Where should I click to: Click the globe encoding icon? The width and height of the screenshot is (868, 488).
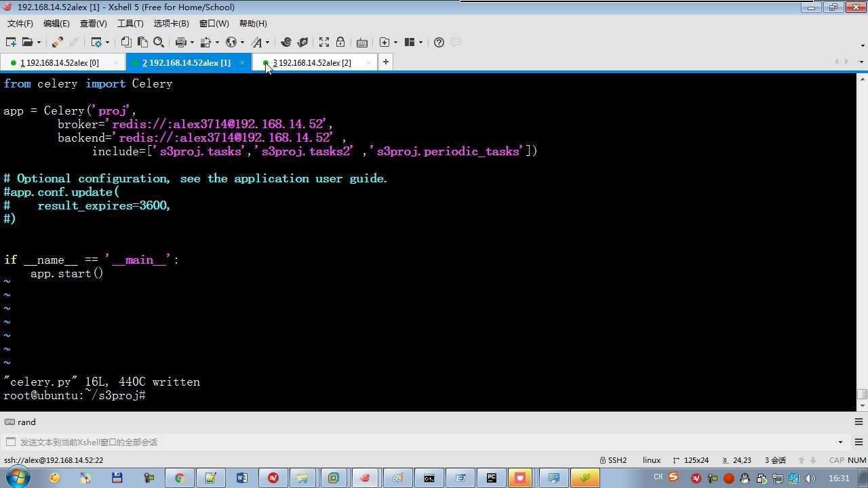231,42
